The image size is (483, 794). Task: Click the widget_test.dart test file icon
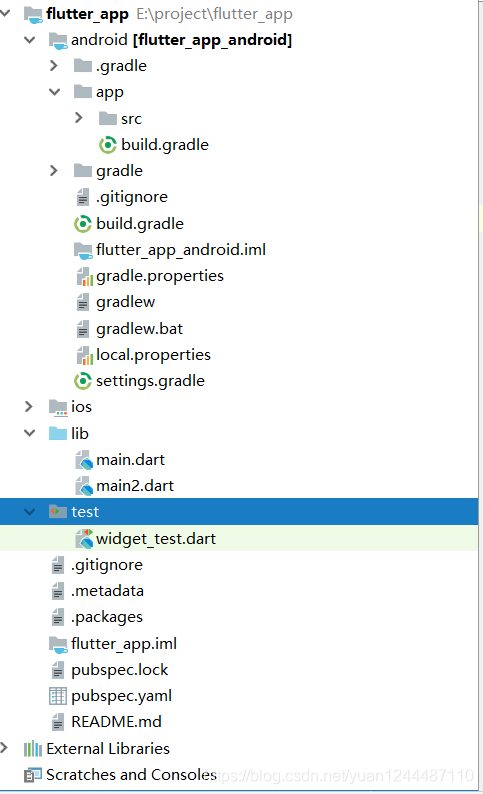coord(84,539)
